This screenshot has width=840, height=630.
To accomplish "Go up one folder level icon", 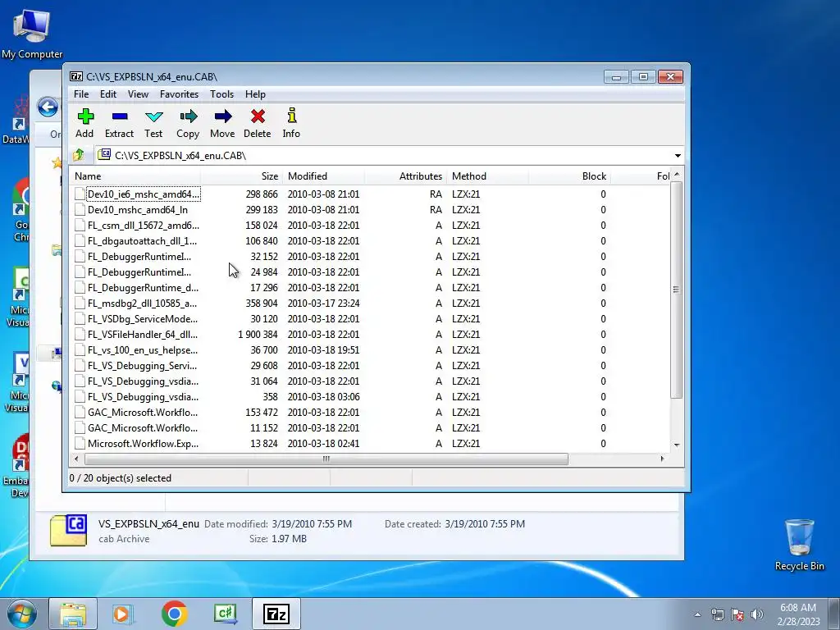I will point(79,155).
